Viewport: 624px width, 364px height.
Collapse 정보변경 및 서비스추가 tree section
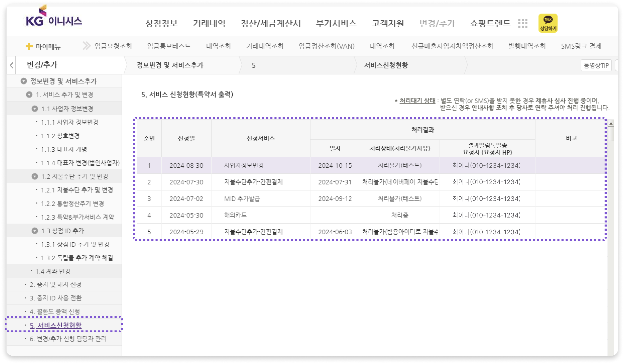(24, 81)
